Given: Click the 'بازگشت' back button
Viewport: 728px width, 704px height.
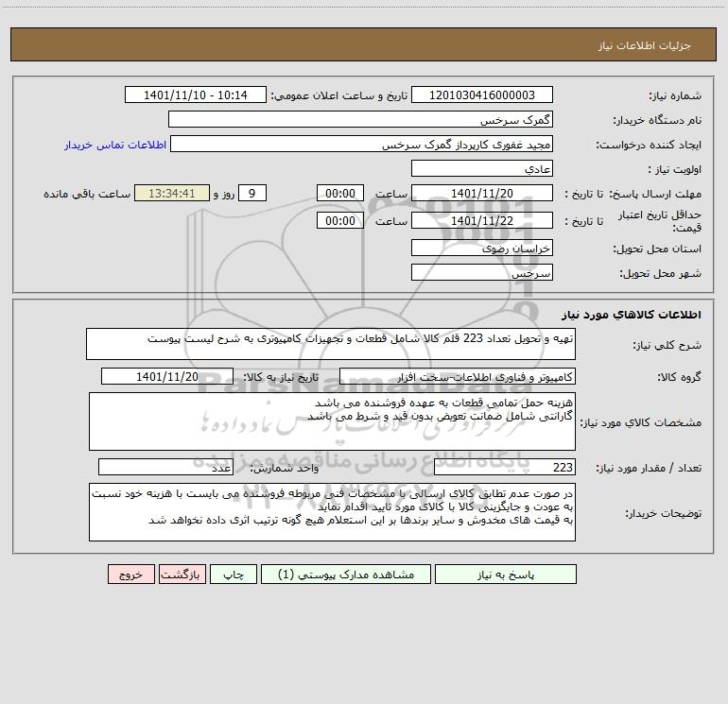Looking at the screenshot, I should pos(182,575).
